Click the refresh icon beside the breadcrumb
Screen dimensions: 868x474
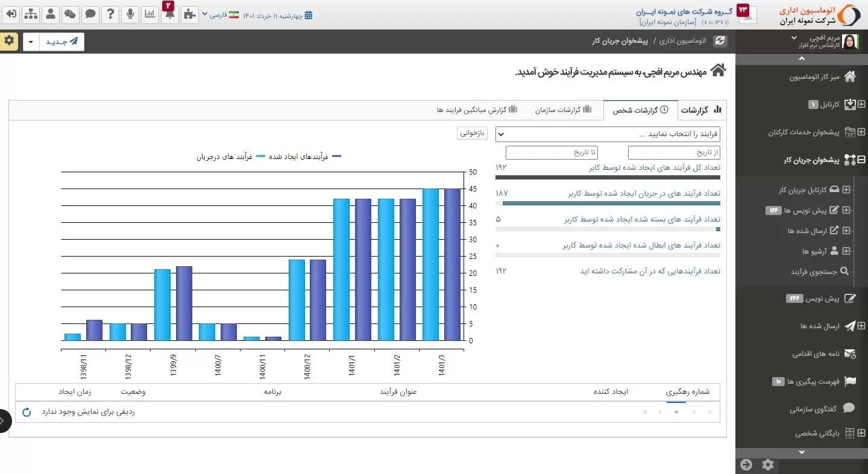pyautogui.click(x=720, y=42)
